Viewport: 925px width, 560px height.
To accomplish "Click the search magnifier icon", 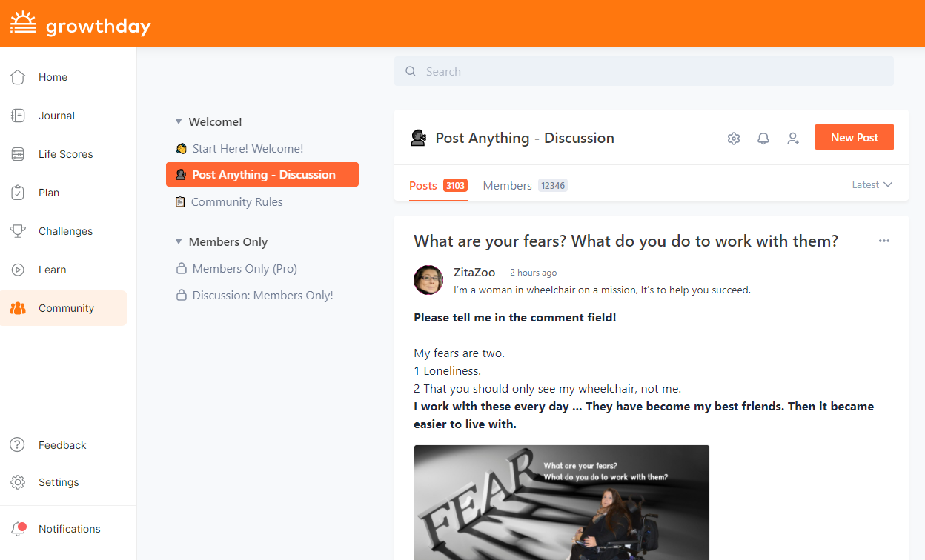I will (411, 72).
